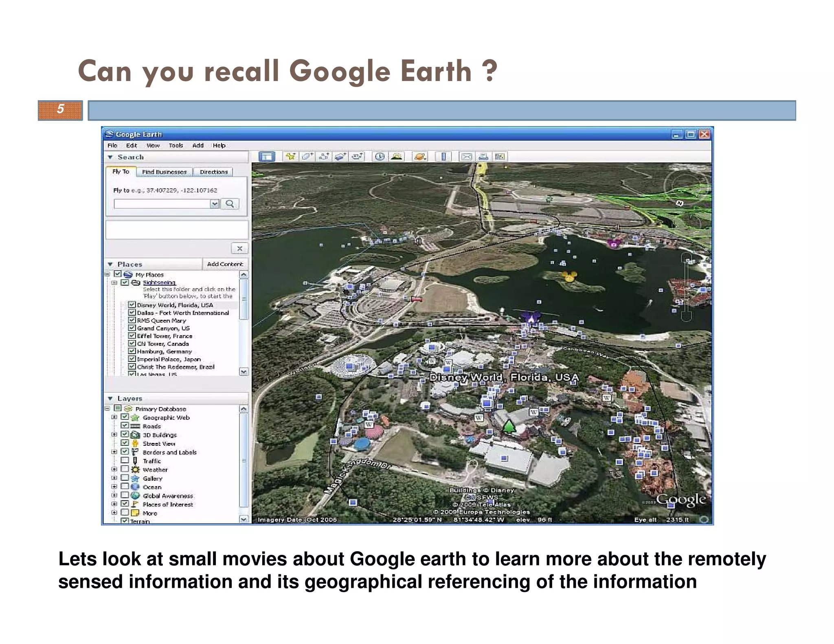Switch to the Directions tab
The width and height of the screenshot is (834, 644).
213,172
